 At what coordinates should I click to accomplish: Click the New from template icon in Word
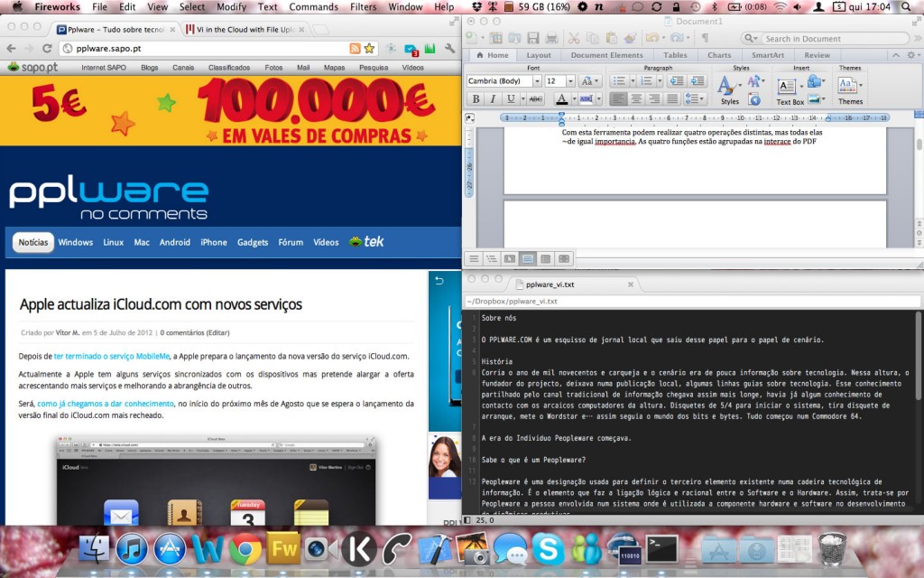pos(496,38)
